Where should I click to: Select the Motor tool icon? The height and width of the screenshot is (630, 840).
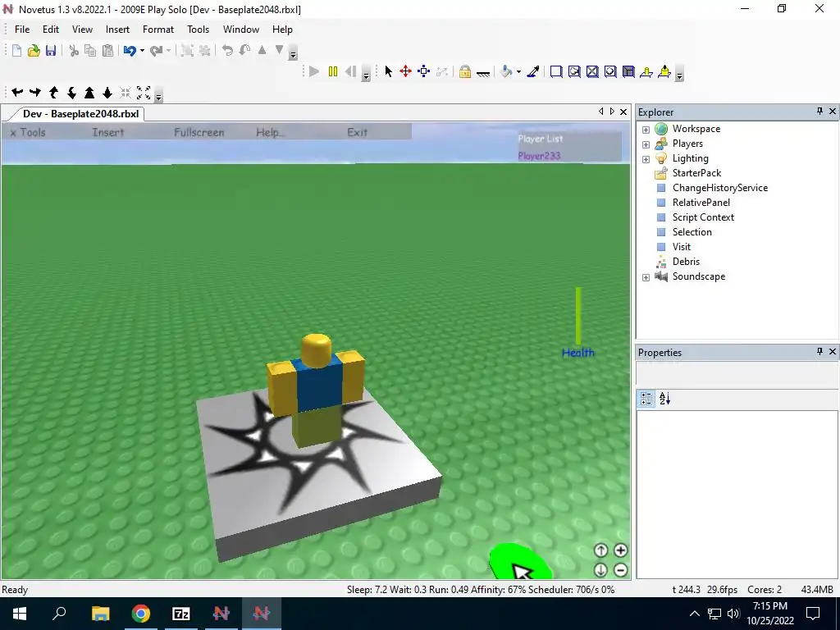(664, 71)
